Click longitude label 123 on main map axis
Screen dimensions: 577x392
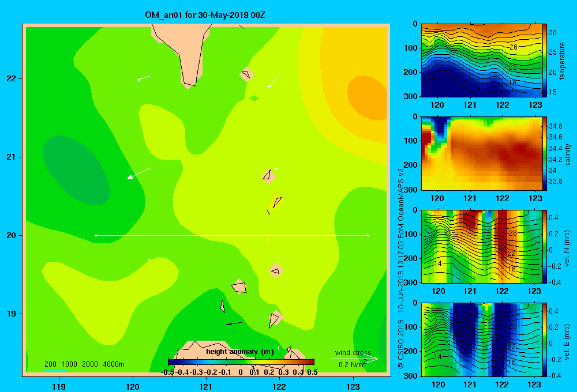click(x=353, y=386)
